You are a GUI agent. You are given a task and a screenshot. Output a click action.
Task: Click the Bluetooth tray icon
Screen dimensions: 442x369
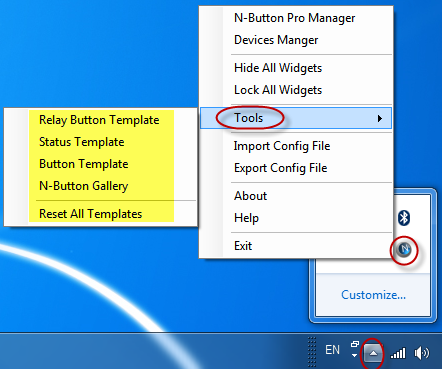(404, 218)
